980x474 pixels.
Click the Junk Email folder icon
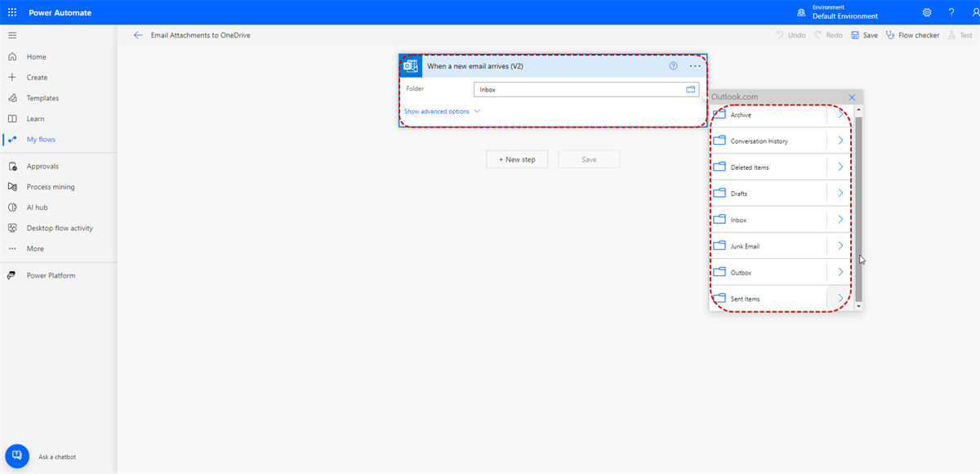(x=719, y=245)
